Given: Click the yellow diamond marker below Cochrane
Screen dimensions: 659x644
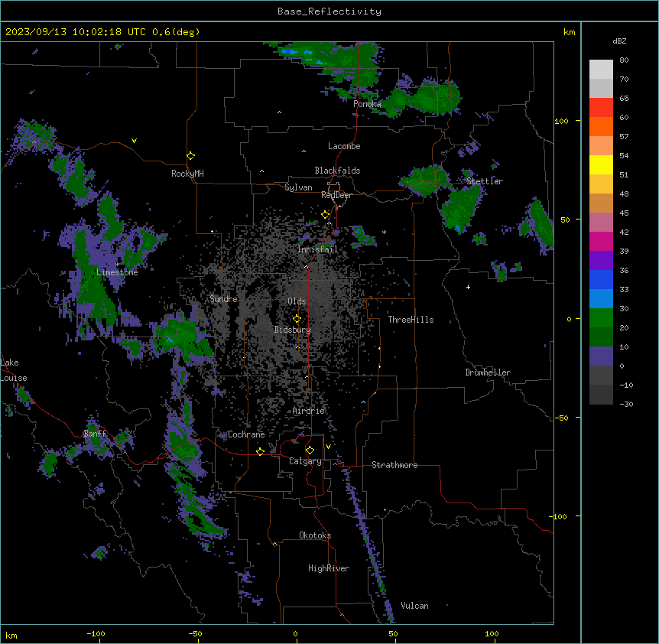Looking at the screenshot, I should [x=260, y=451].
